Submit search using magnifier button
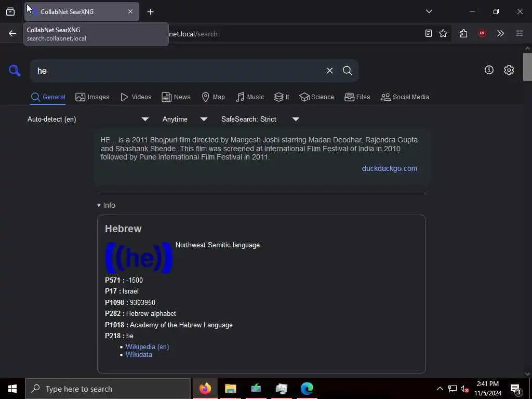This screenshot has height=399, width=532. (347, 71)
